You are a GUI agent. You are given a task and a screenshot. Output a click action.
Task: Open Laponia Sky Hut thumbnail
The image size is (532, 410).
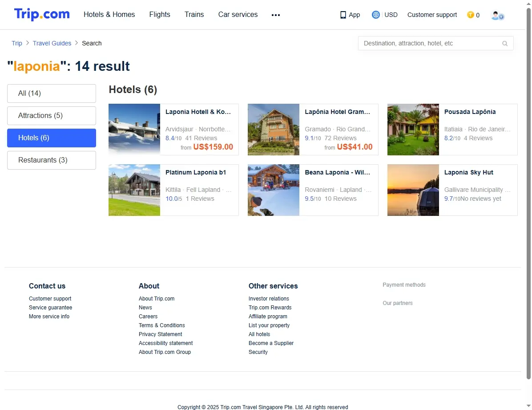coord(413,190)
